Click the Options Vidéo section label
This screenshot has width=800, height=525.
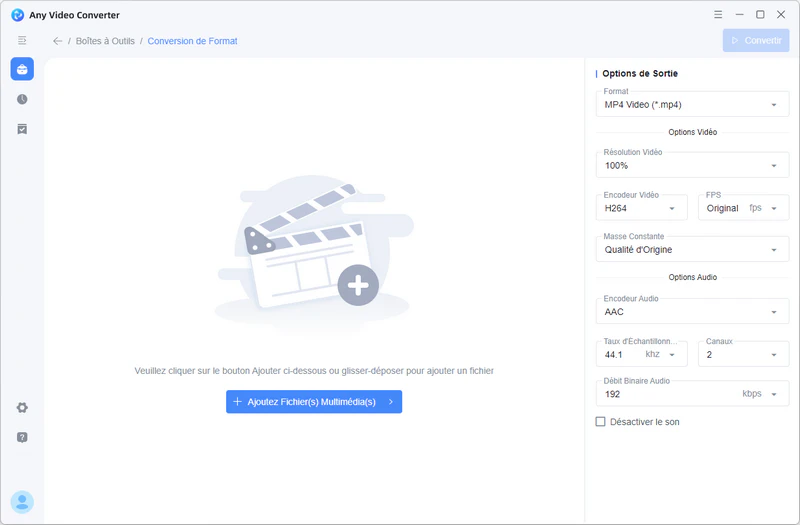(692, 132)
